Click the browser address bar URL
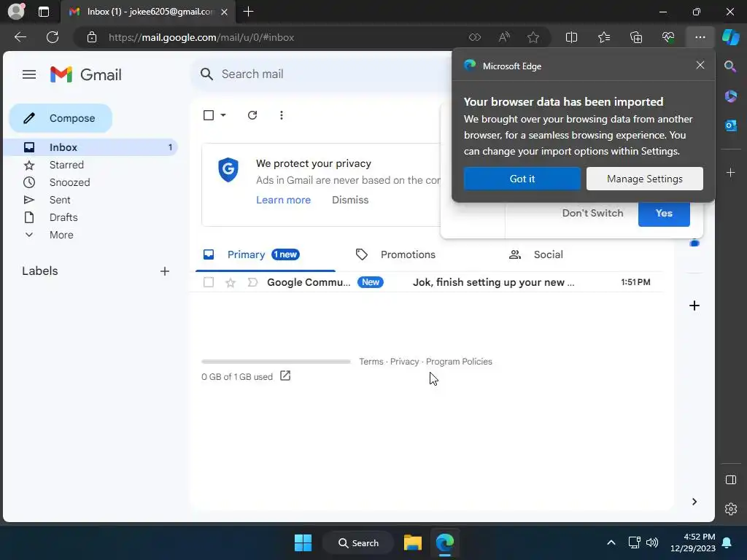747x560 pixels. (x=201, y=38)
